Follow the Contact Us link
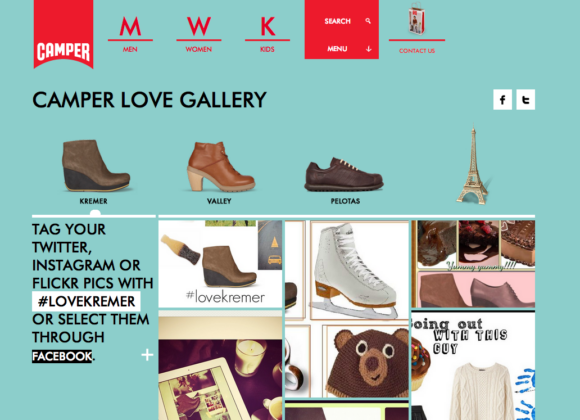 (x=417, y=51)
